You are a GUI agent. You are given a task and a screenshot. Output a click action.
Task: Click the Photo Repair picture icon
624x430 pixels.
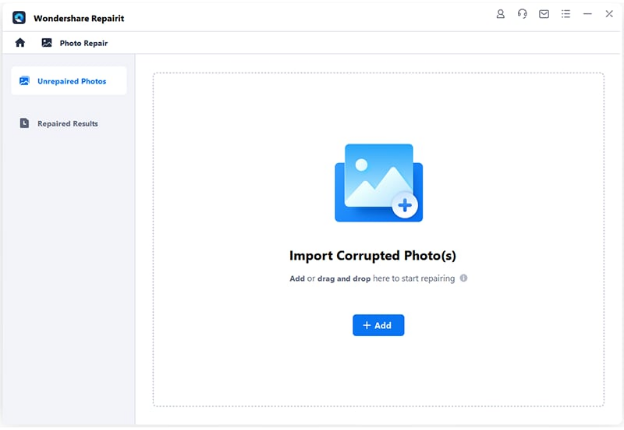pos(46,43)
